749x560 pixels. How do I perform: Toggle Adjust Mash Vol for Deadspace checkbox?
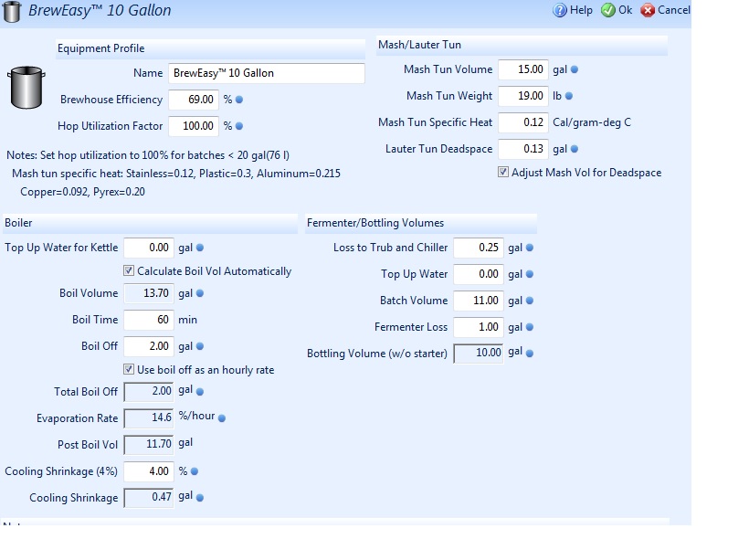point(503,172)
